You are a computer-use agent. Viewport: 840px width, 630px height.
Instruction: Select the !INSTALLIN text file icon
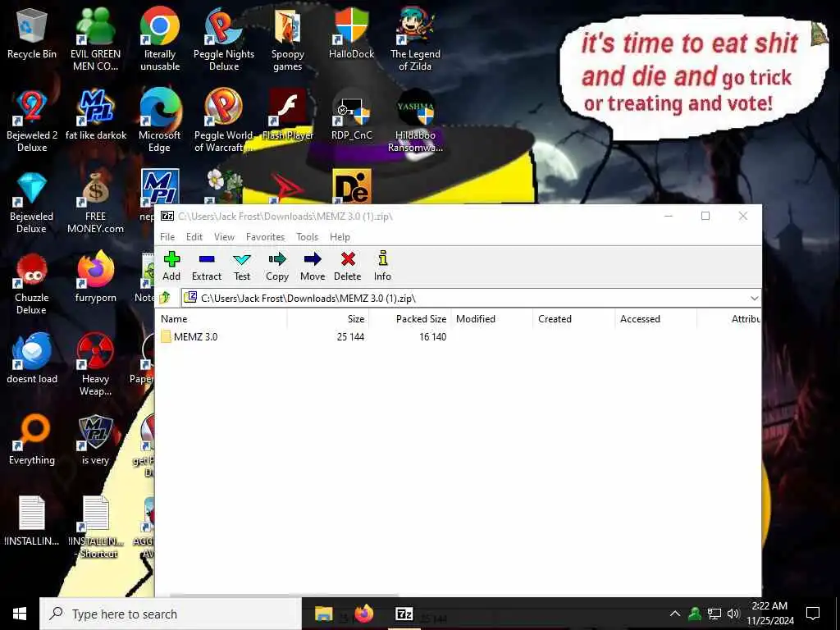[x=32, y=521]
